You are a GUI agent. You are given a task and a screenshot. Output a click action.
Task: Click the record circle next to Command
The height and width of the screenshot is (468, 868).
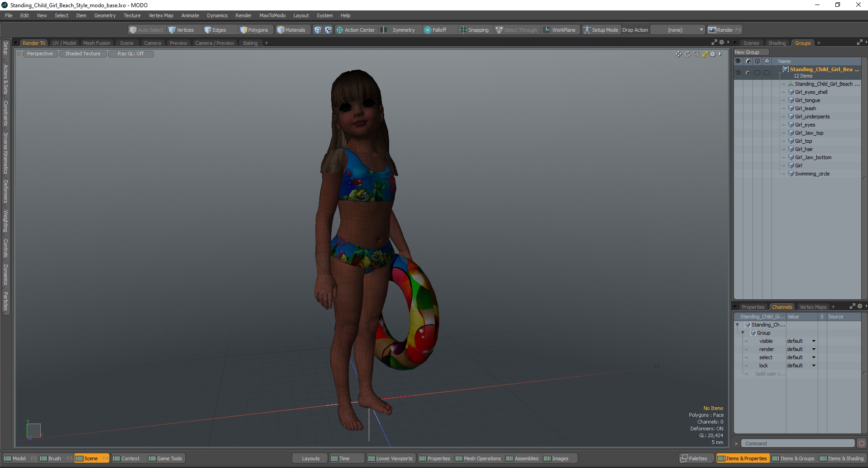[862, 444]
